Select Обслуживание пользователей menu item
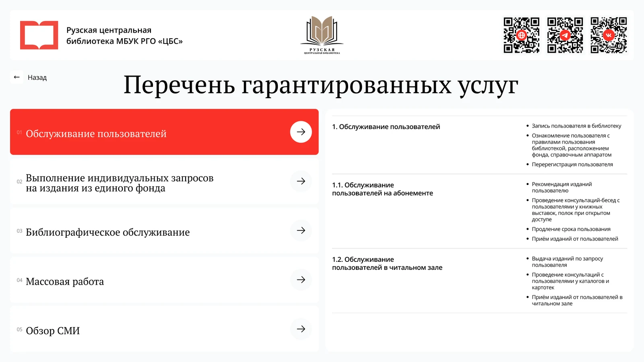The height and width of the screenshot is (362, 644). pos(164,132)
